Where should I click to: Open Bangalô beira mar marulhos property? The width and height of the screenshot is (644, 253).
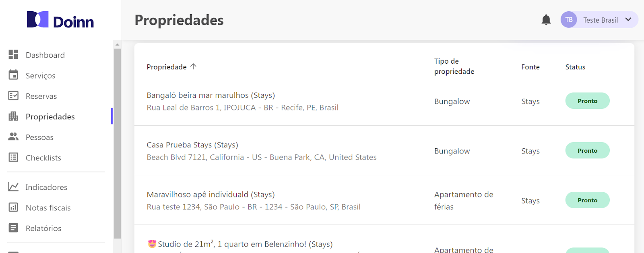click(x=211, y=95)
